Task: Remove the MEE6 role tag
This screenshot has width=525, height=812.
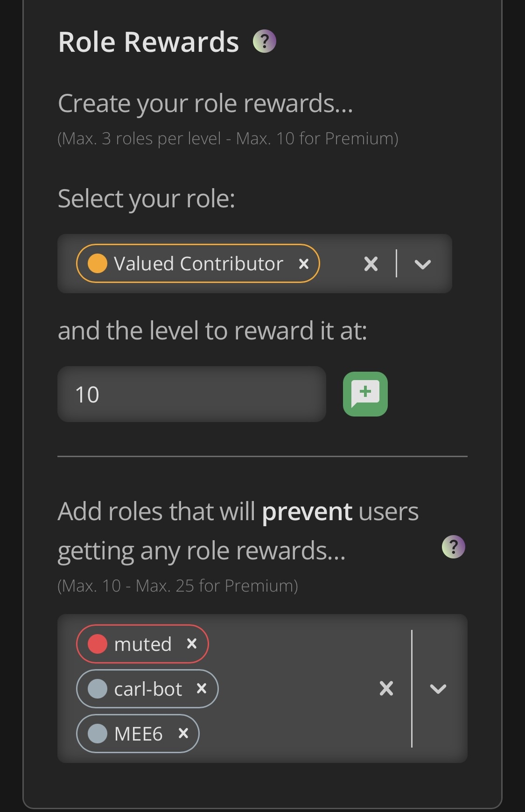Action: [x=183, y=734]
